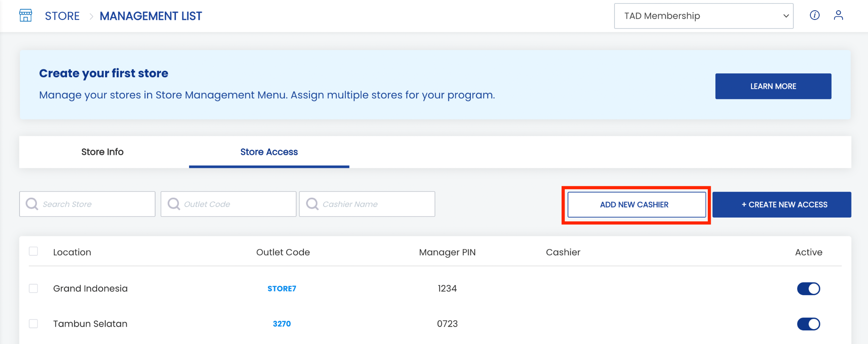
Task: Click the Cashier column header
Action: coord(563,252)
